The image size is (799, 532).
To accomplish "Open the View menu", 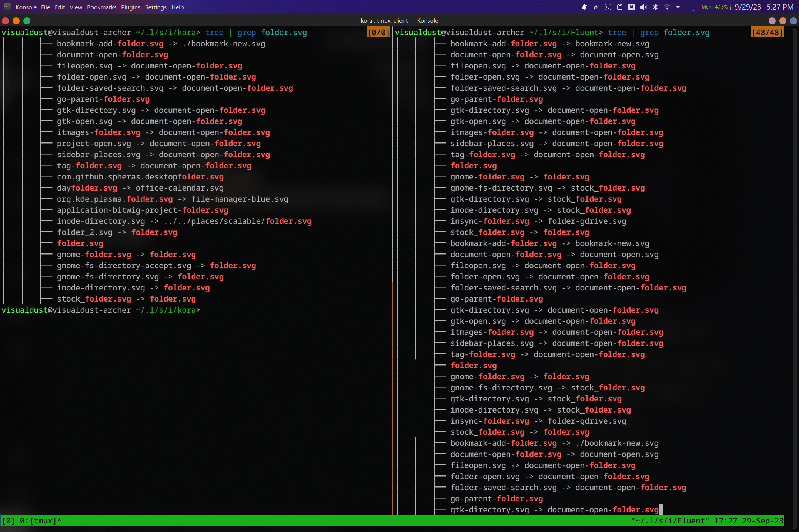I will click(x=76, y=7).
